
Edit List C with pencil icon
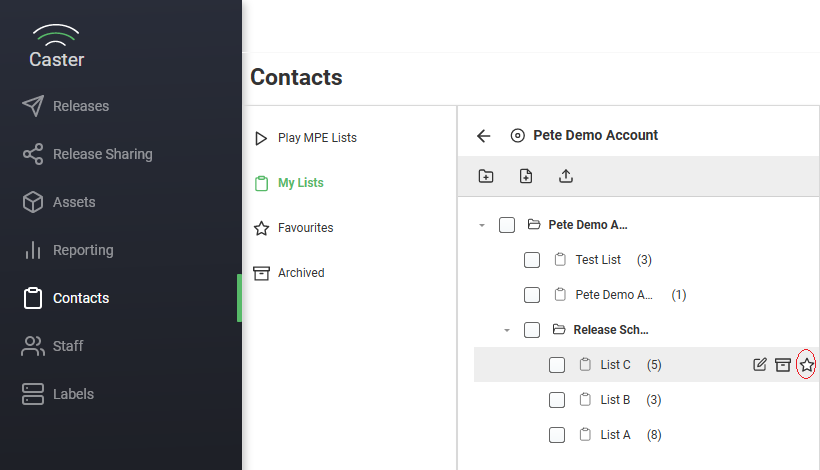click(x=760, y=364)
